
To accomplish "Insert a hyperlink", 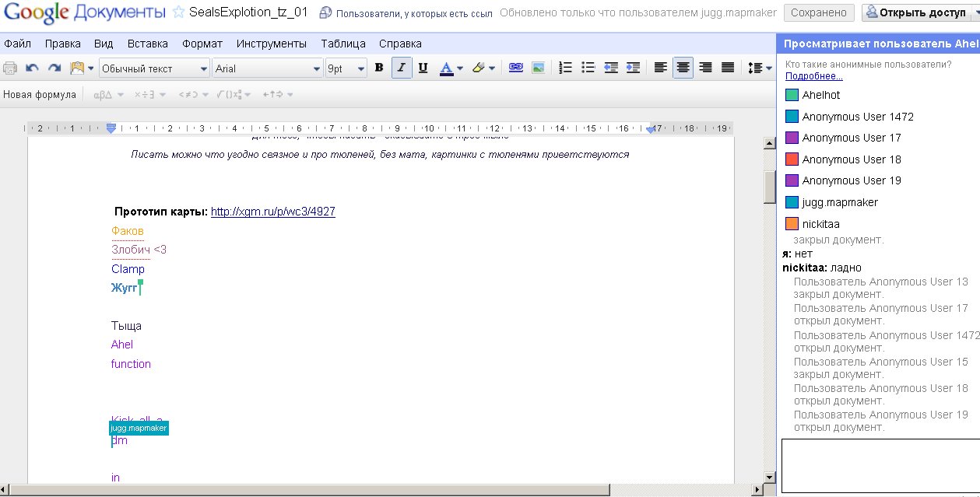I will 515,68.
